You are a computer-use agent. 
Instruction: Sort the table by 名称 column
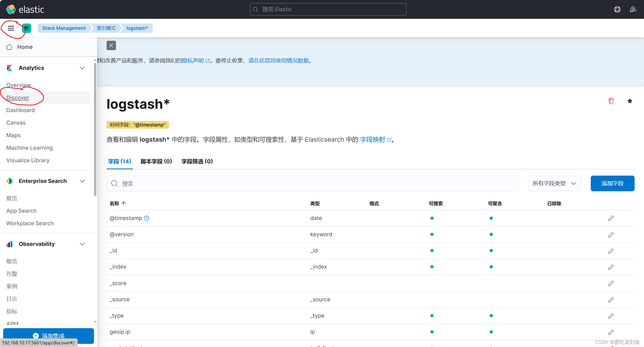pyautogui.click(x=118, y=204)
